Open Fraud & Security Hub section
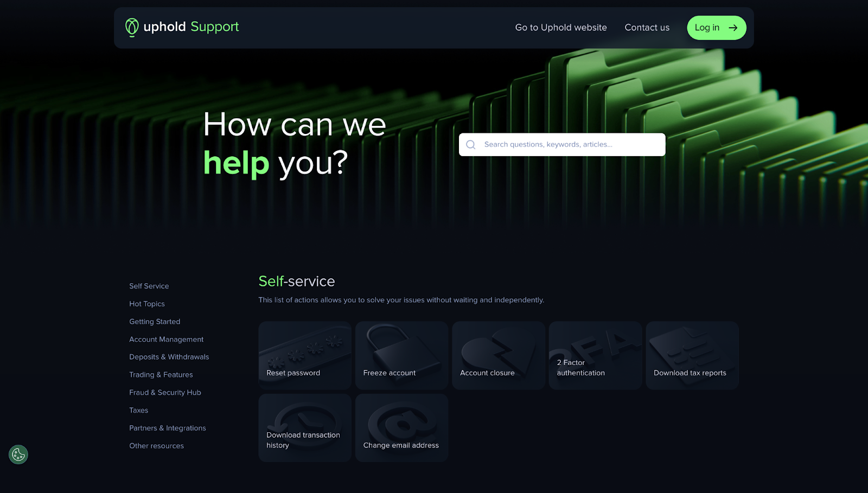This screenshot has width=868, height=493. coord(165,393)
